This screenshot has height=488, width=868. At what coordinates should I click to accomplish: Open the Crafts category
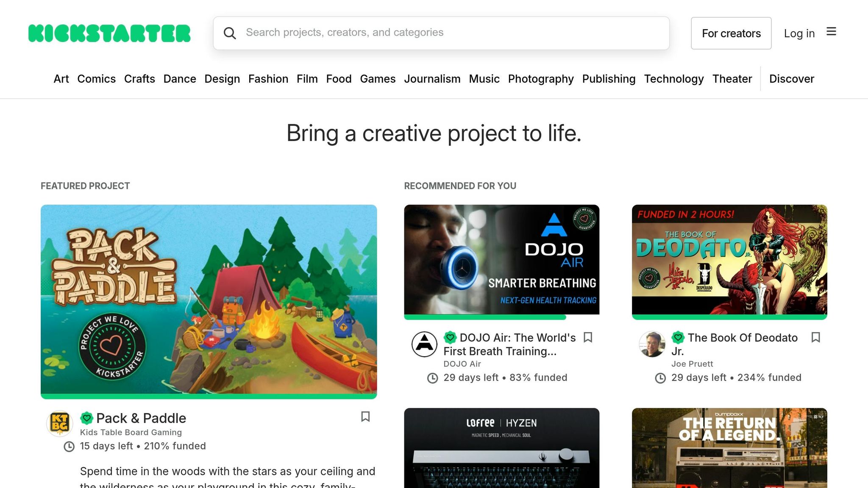point(139,79)
